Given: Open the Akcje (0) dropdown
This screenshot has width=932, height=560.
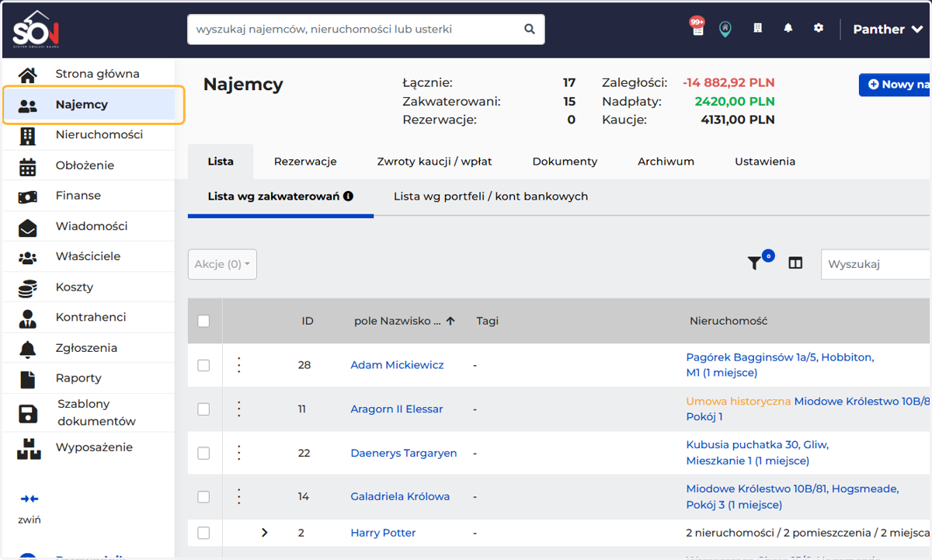Looking at the screenshot, I should click(222, 264).
